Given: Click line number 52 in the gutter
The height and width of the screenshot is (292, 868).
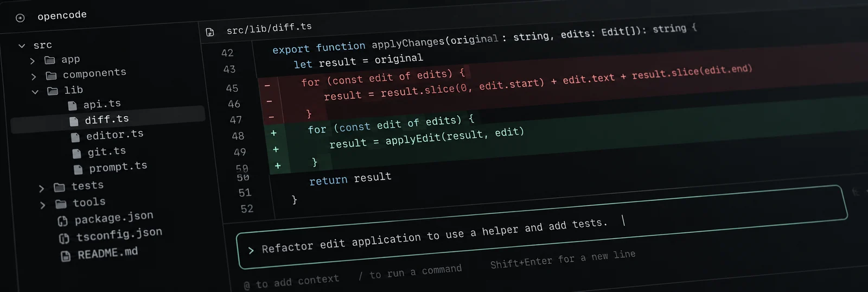Looking at the screenshot, I should 247,209.
